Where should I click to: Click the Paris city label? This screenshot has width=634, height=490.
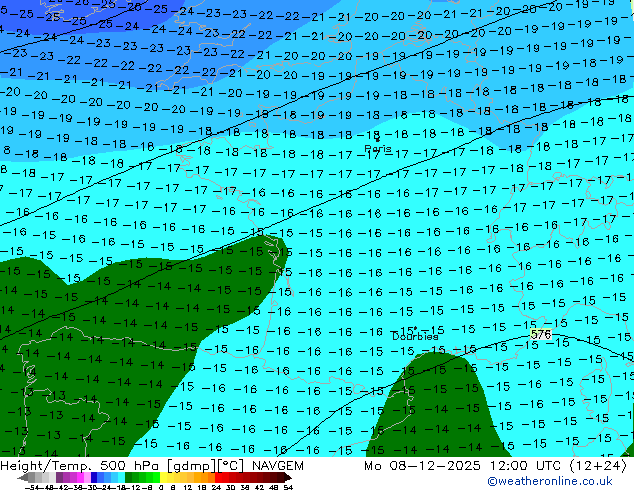[x=378, y=148]
